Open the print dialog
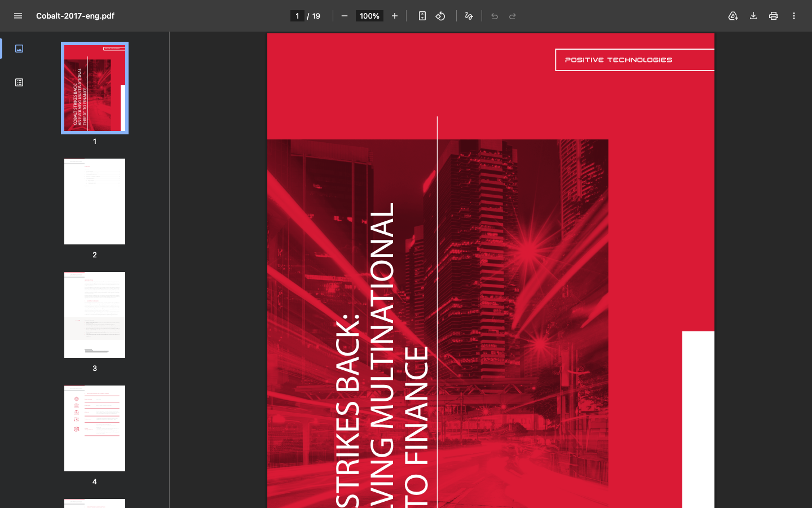Screen dimensions: 812x508 point(774,16)
